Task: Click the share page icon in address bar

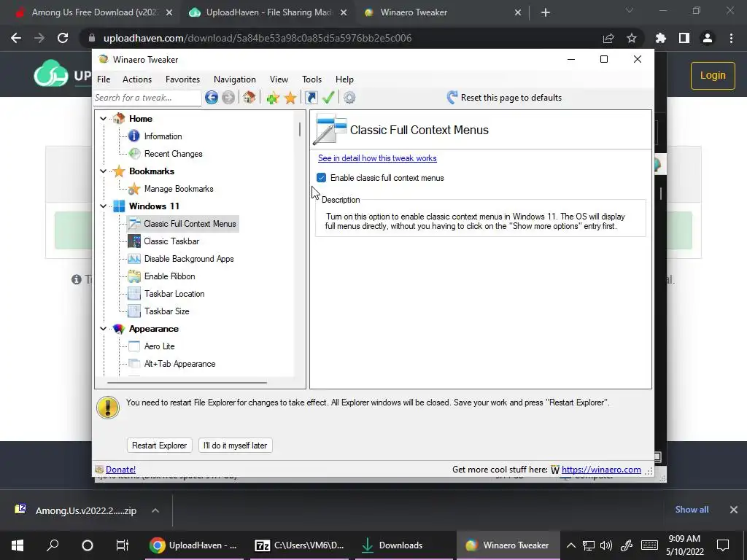Action: (608, 38)
